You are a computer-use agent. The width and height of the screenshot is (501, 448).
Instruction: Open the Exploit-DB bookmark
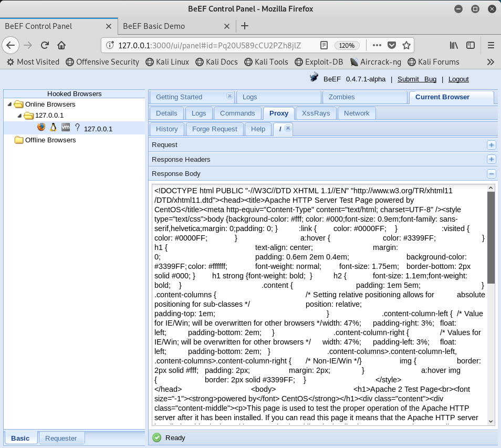coord(319,62)
